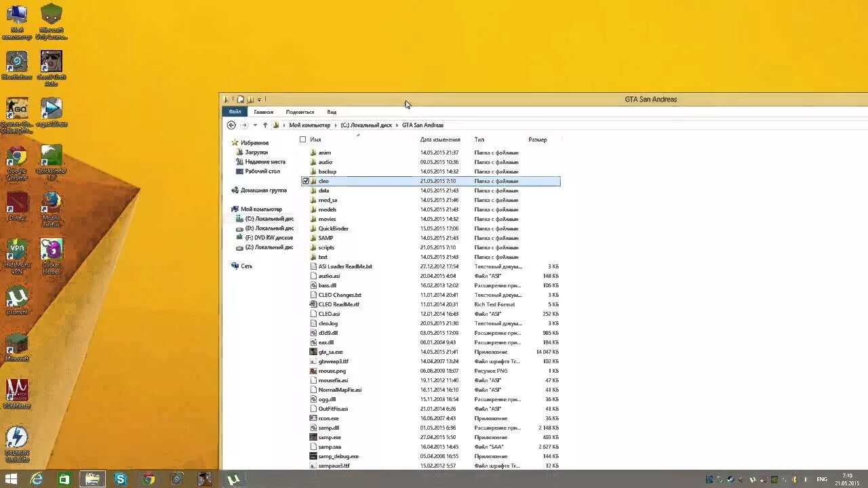Image resolution: width=868 pixels, height=488 pixels.
Task: Expand the Мой компьютер breadcrumb chevron
Action: tap(335, 125)
